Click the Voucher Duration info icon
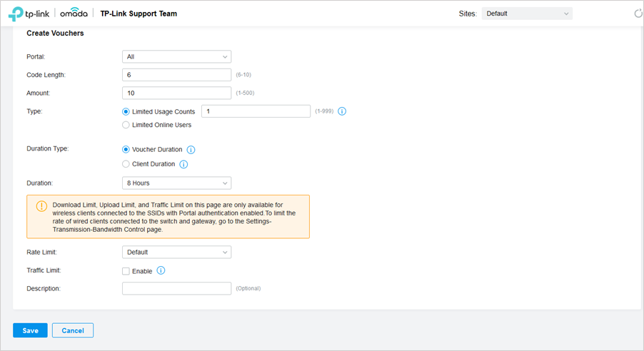 tap(191, 150)
